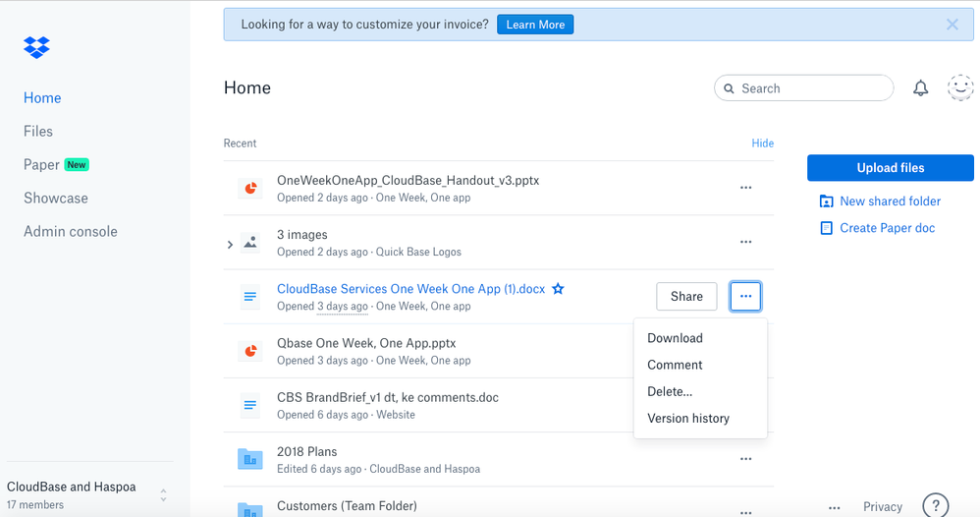Click the New badge next to Paper
Viewport: 980px width, 517px height.
pyautogui.click(x=77, y=165)
